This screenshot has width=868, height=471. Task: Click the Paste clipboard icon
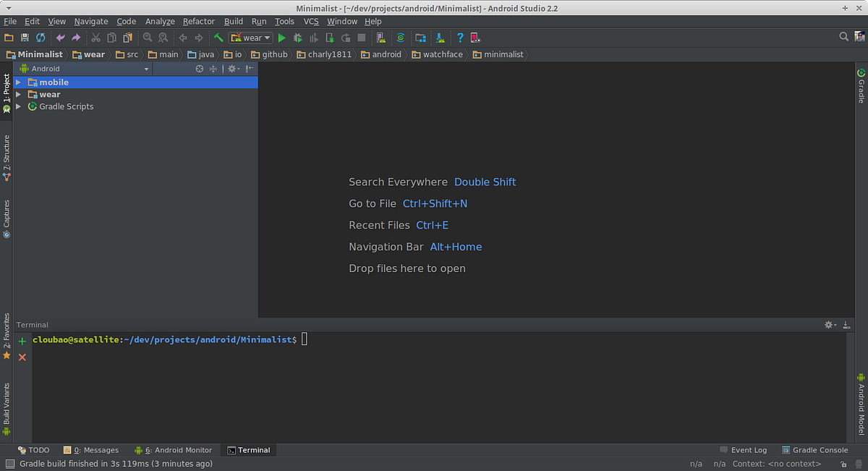[x=127, y=38]
